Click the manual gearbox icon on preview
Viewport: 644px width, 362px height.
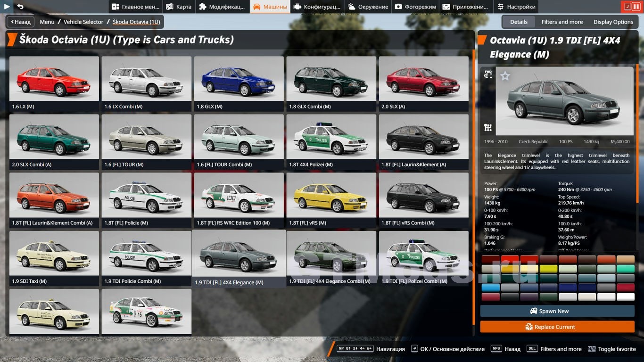coord(488,127)
